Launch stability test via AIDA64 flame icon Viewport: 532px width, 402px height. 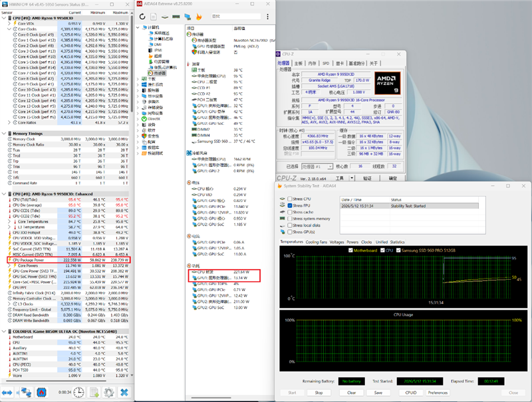[x=199, y=17]
